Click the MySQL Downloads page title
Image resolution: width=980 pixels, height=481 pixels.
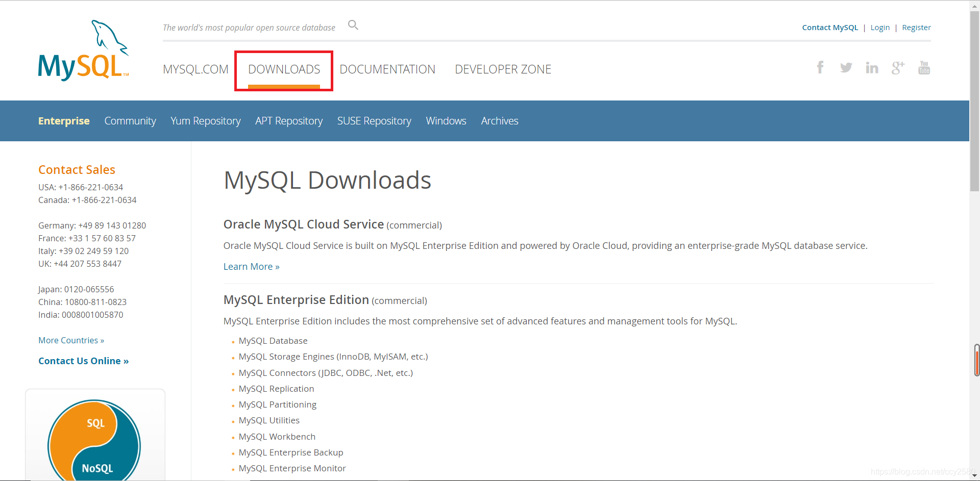pos(327,180)
